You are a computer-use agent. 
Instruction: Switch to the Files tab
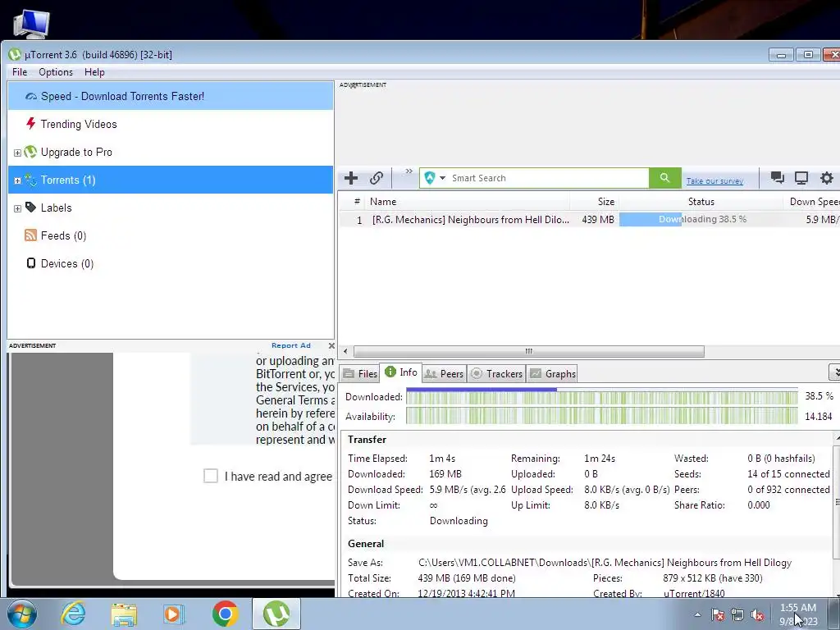pyautogui.click(x=360, y=373)
